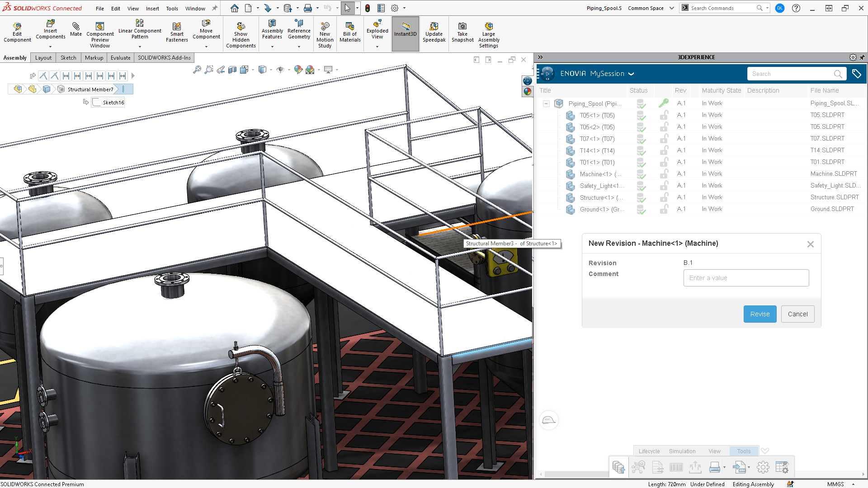868x488 pixels.
Task: Select the Smart Fasteners icon
Action: [177, 26]
